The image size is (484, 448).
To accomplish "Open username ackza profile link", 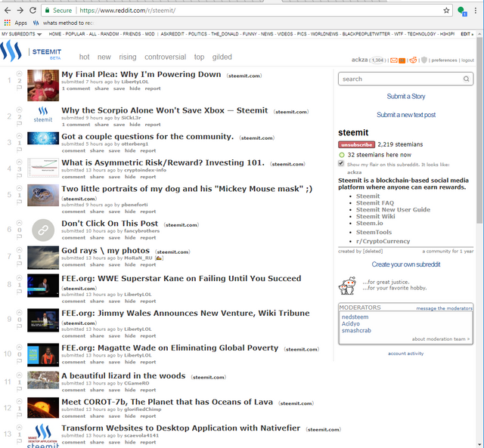I will (x=360, y=60).
